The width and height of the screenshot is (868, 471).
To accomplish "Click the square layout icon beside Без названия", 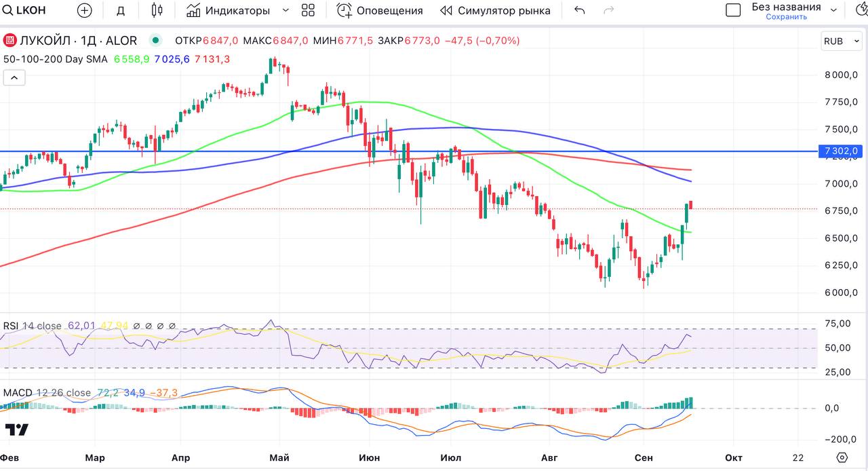I will pos(733,10).
